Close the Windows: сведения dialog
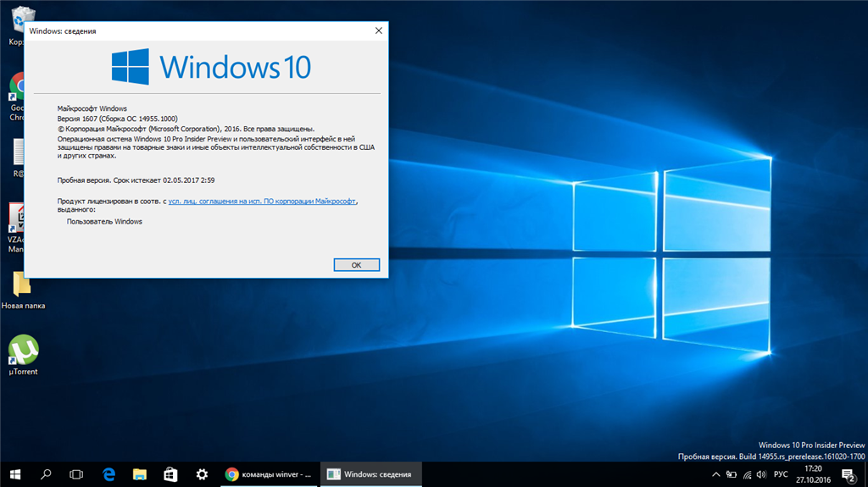Viewport: 868px width, 487px height. [379, 31]
